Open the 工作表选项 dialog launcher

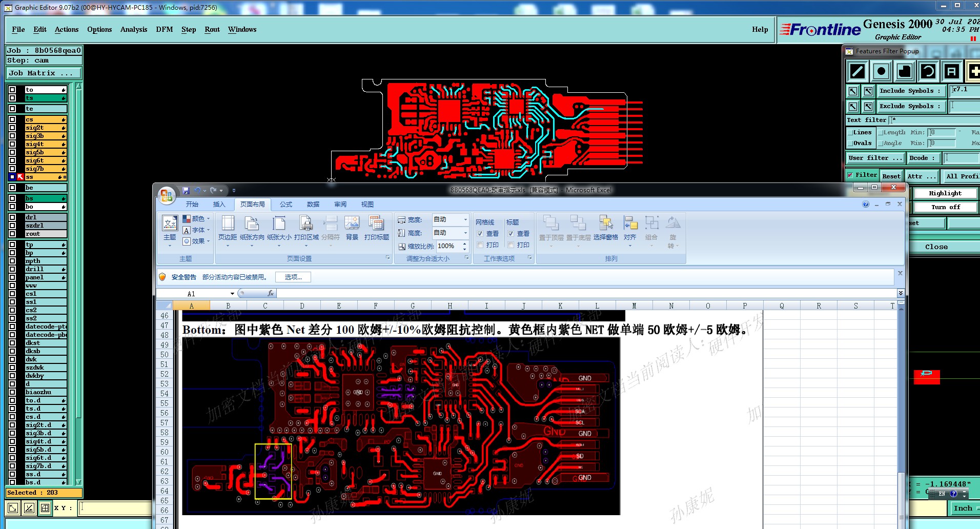tap(530, 258)
